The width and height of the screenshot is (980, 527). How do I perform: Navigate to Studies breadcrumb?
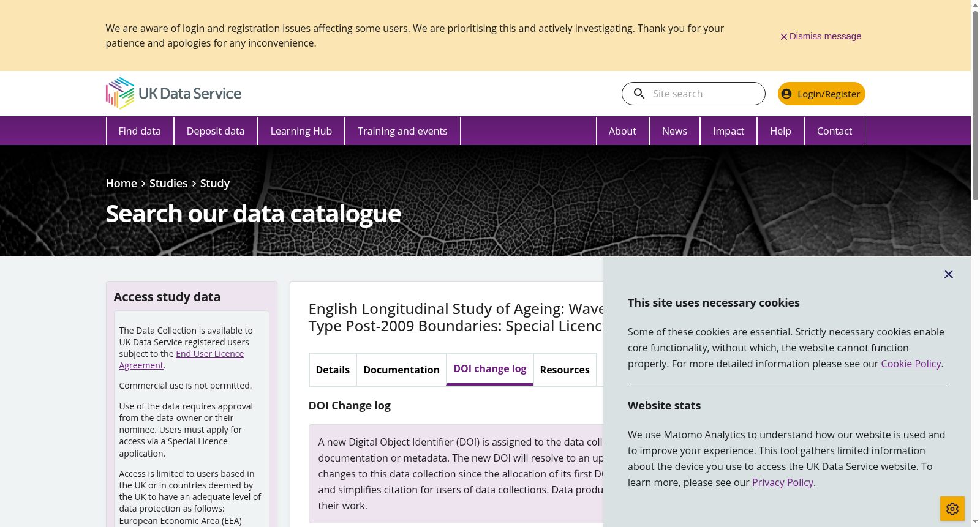[168, 184]
